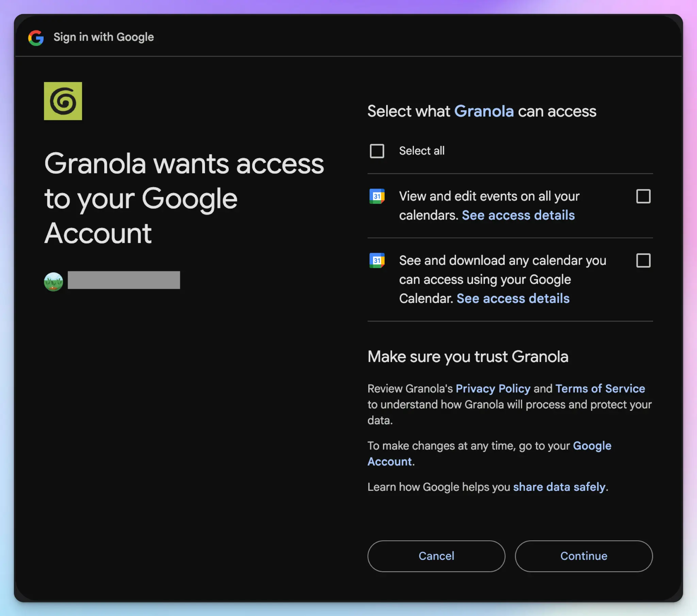
Task: Check the Select all checkbox
Action: click(x=377, y=151)
